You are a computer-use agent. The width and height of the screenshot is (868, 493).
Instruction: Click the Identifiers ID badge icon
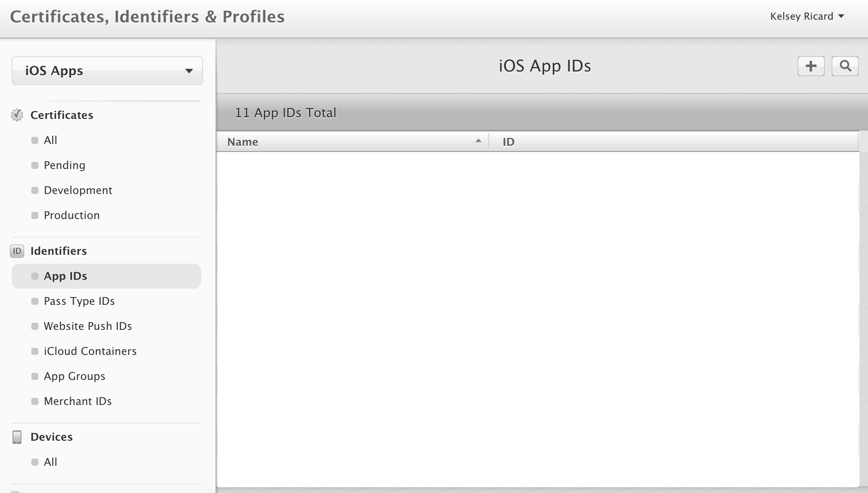(x=17, y=251)
